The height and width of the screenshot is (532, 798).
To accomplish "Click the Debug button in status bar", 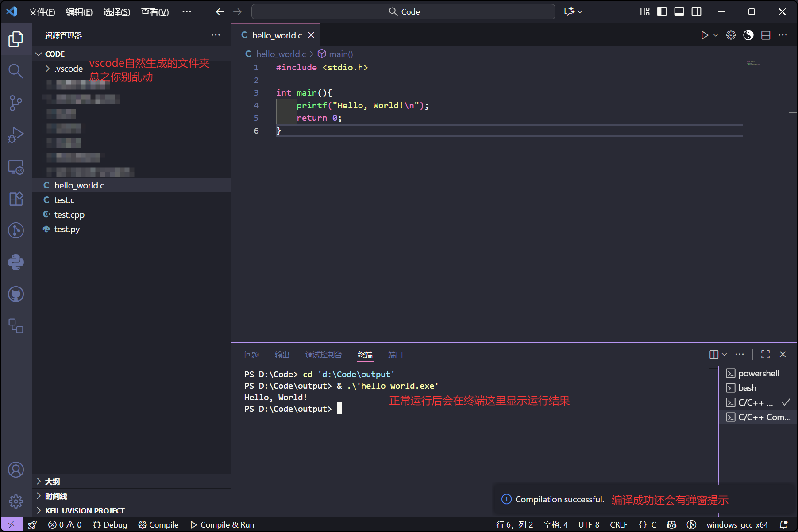I will pos(110,525).
